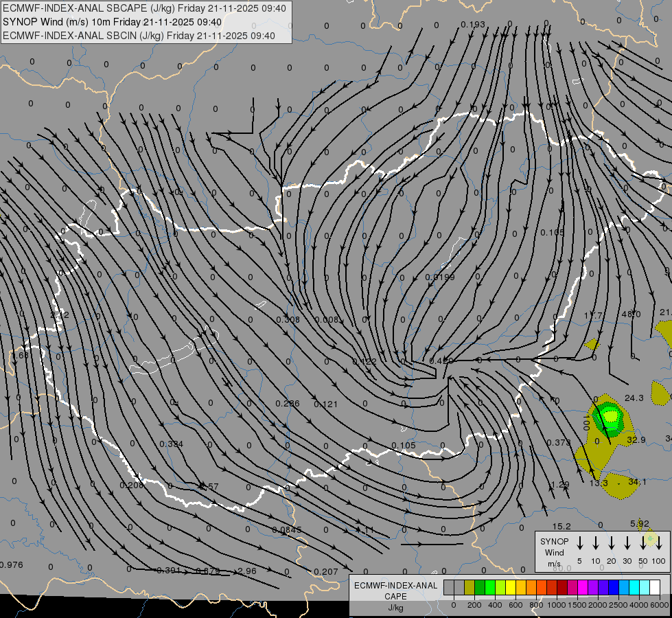This screenshot has height=618, width=672.
Task: Pick the dark red swatch above the 1000 label
Action: pyautogui.click(x=562, y=587)
